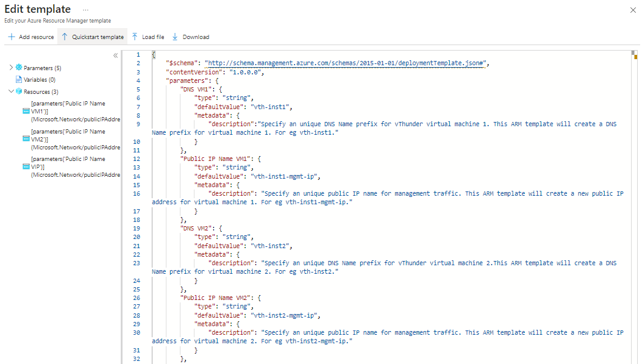Select the Quickstart template label
The image size is (642, 364).
98,37
